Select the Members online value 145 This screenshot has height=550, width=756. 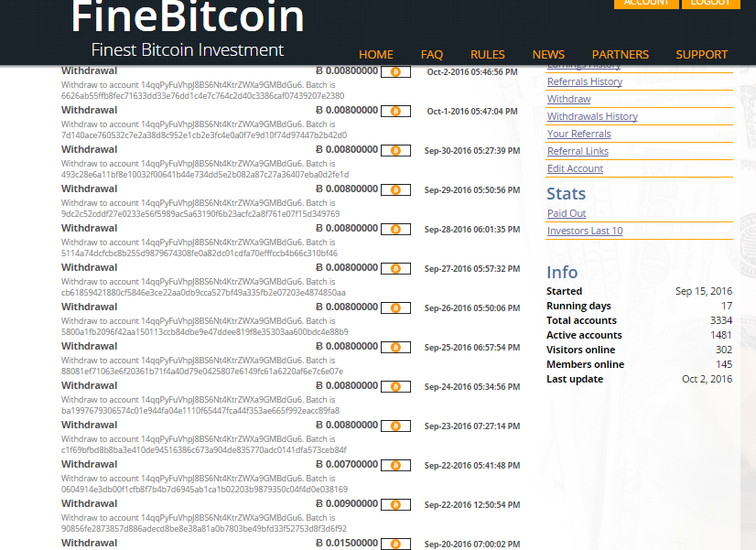point(724,364)
